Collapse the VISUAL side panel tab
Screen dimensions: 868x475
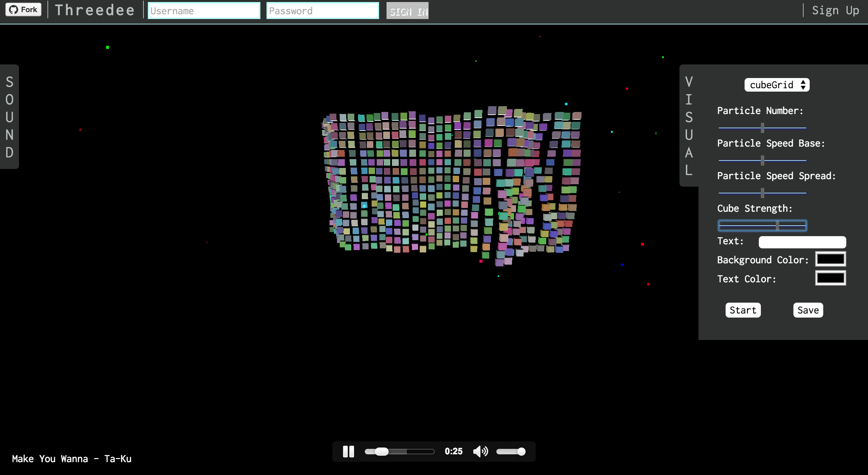point(689,126)
